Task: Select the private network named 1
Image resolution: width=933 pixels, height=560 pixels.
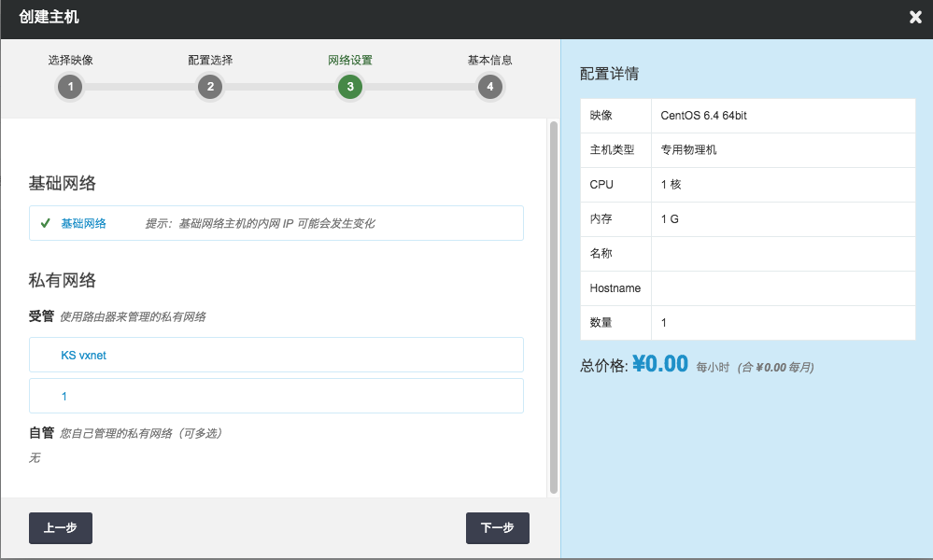Action: [276, 396]
